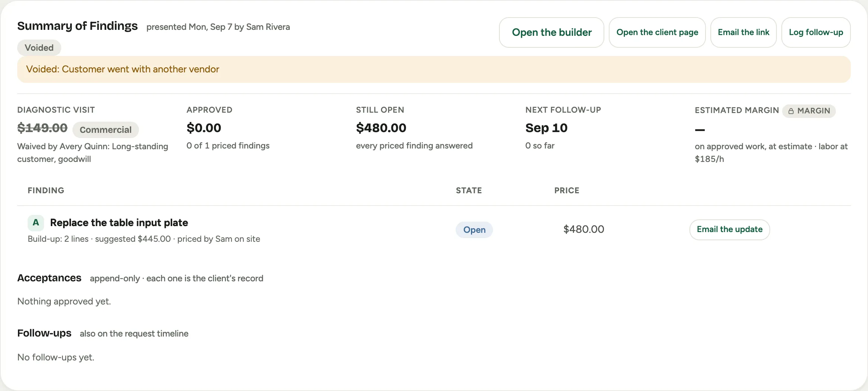Click the $480.00 price in finding row
Viewport: 868px width, 391px height.
point(584,229)
